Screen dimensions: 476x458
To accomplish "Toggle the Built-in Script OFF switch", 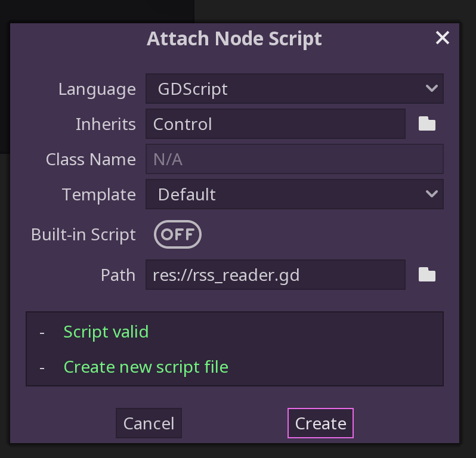I will (x=178, y=234).
